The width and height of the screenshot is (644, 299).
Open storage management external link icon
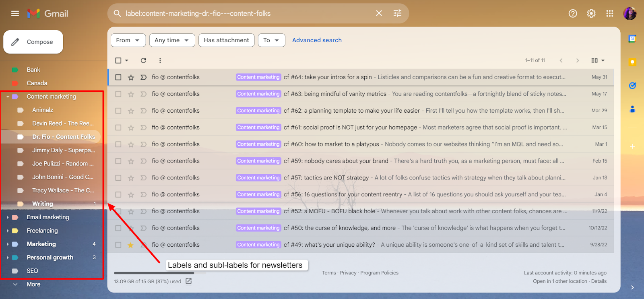pyautogui.click(x=188, y=281)
